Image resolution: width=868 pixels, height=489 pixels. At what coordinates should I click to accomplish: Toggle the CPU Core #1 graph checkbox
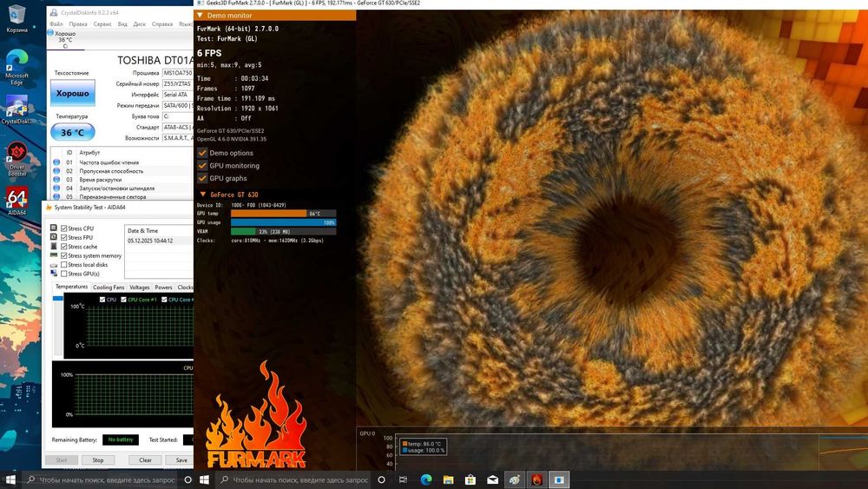click(123, 300)
